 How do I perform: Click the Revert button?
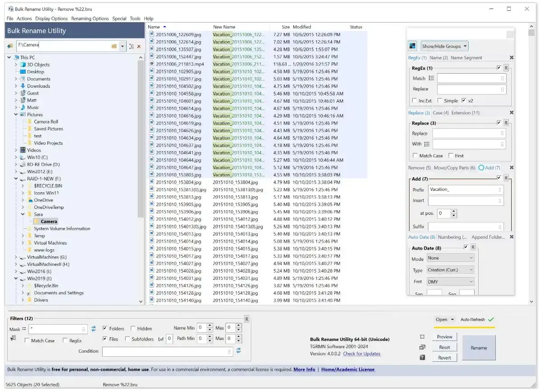[x=444, y=358]
